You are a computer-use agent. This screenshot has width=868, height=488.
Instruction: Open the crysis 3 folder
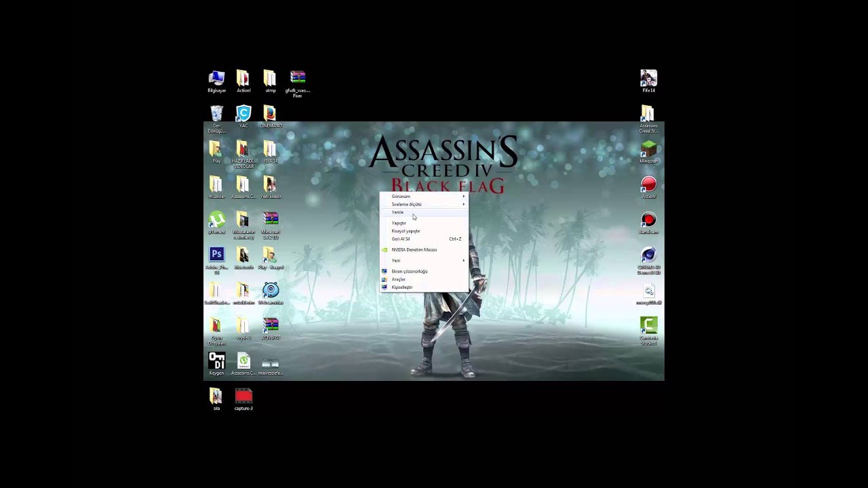click(x=243, y=328)
